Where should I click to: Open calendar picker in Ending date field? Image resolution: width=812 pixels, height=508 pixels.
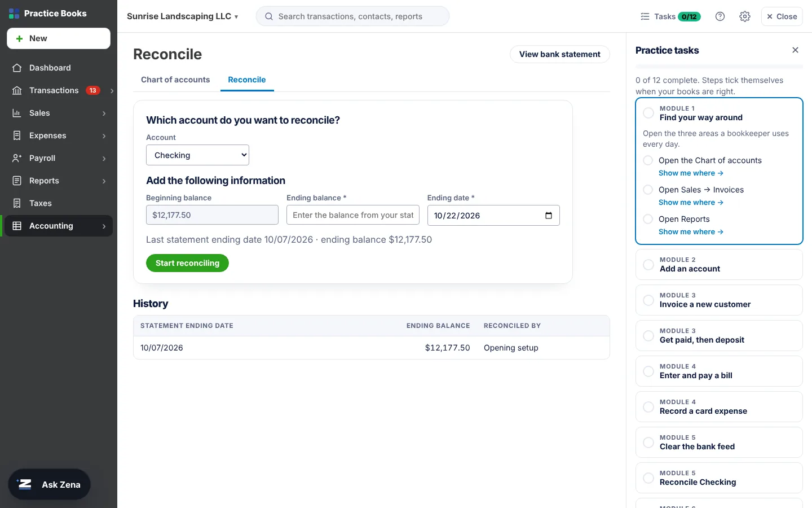(x=549, y=216)
